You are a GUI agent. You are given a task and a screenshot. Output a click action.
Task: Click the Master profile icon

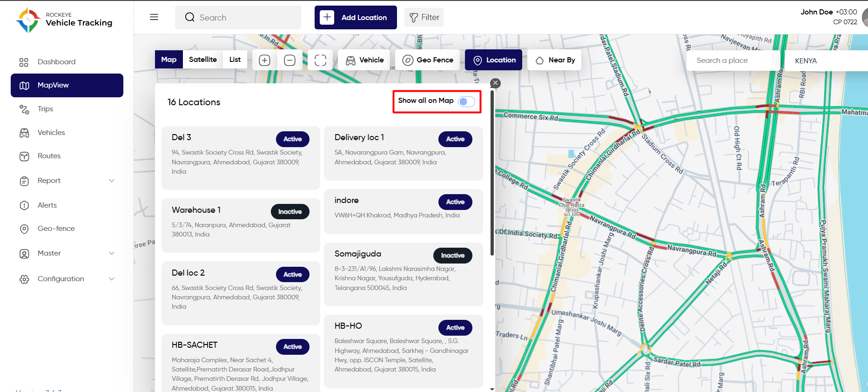24,254
